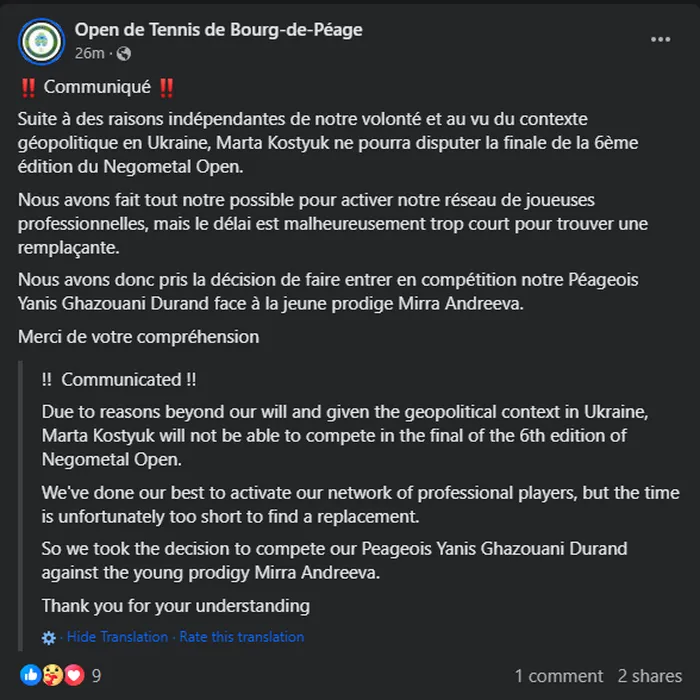Click the translated "Communicated" heading line
This screenshot has height=700, width=700.
click(x=120, y=380)
